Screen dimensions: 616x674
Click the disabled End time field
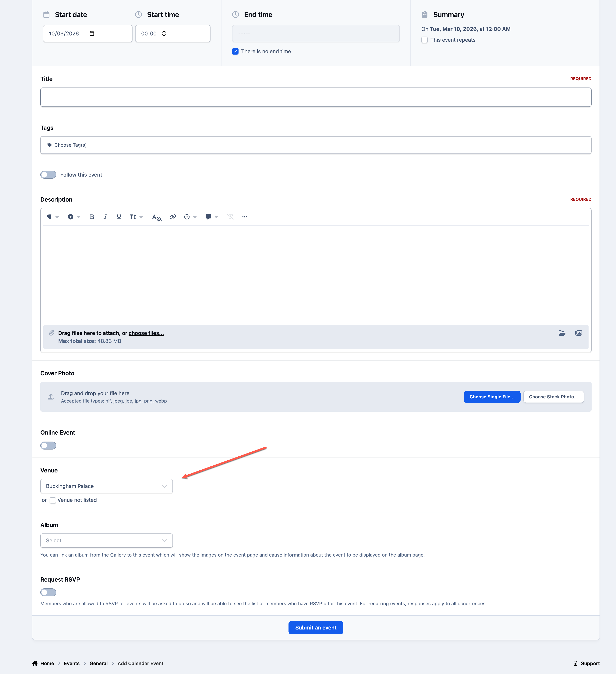click(316, 33)
